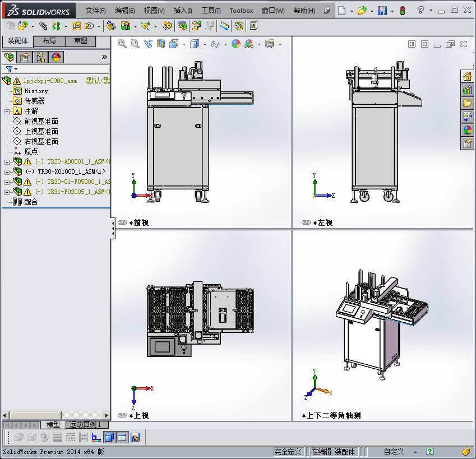Viewport: 476px width, 459px height.
Task: Toggle View Orientation in the heads-up toolbar
Action: click(173, 43)
